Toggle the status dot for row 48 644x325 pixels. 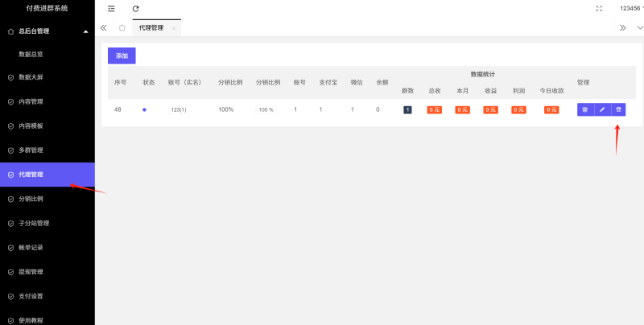coord(144,109)
